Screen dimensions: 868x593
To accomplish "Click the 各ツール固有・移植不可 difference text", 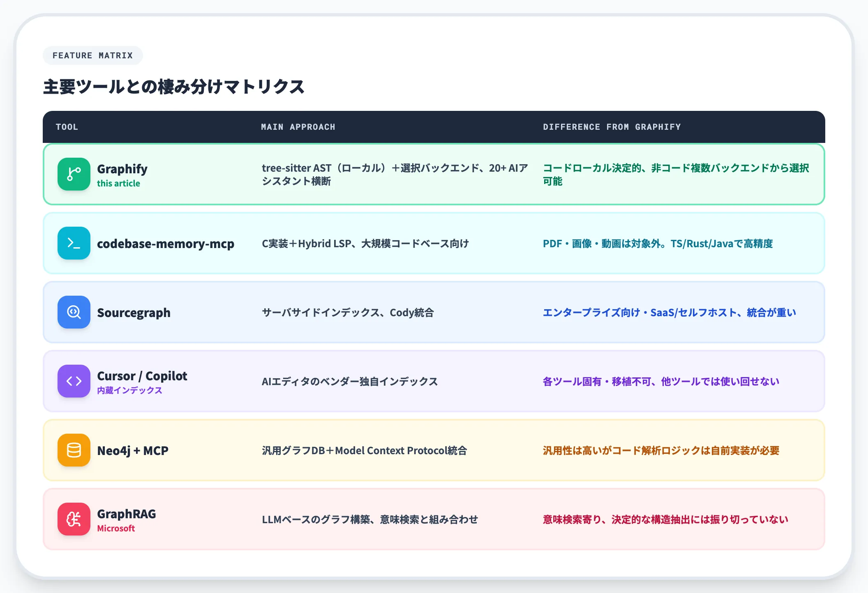I will [x=661, y=382].
